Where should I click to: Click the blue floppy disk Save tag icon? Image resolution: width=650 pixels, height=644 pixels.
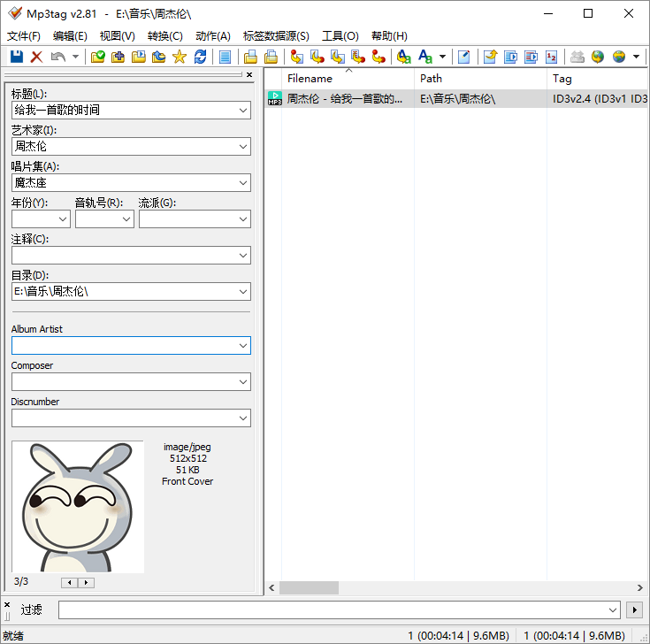[x=17, y=57]
